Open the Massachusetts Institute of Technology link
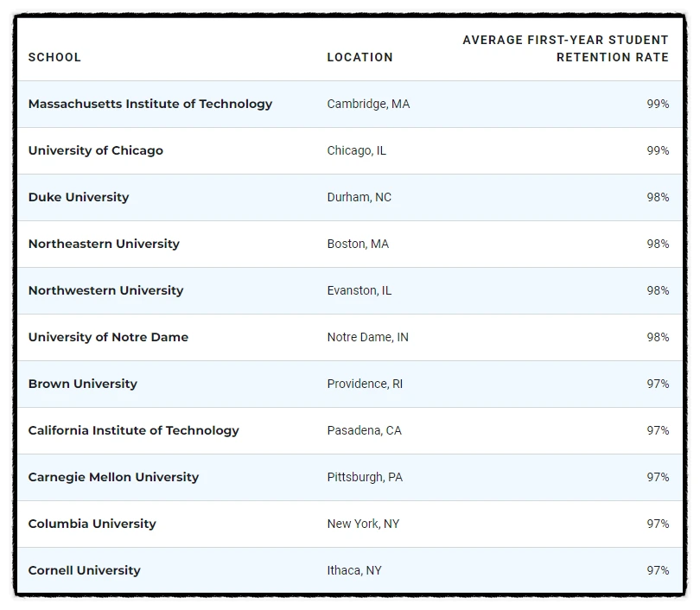700x610 pixels. (150, 104)
